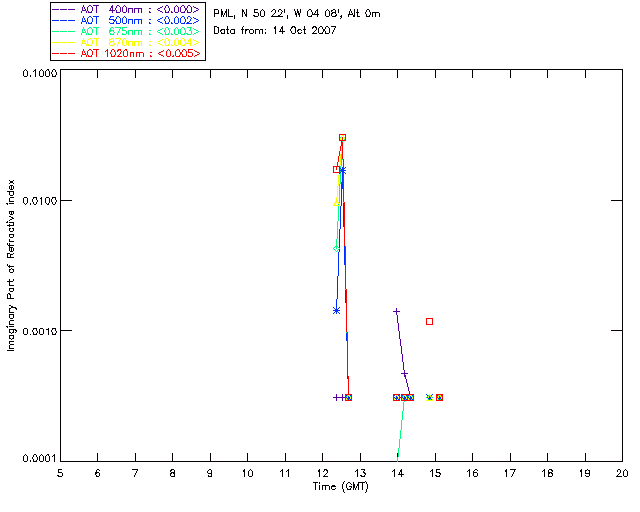Click the x-axis tick label 12
This screenshot has width=640, height=512.
point(322,473)
